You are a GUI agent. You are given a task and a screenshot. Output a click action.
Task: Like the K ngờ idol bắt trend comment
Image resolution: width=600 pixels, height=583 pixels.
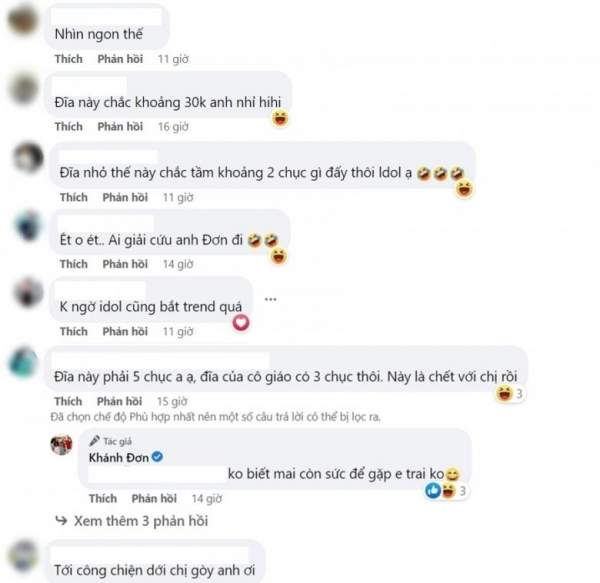(x=73, y=331)
